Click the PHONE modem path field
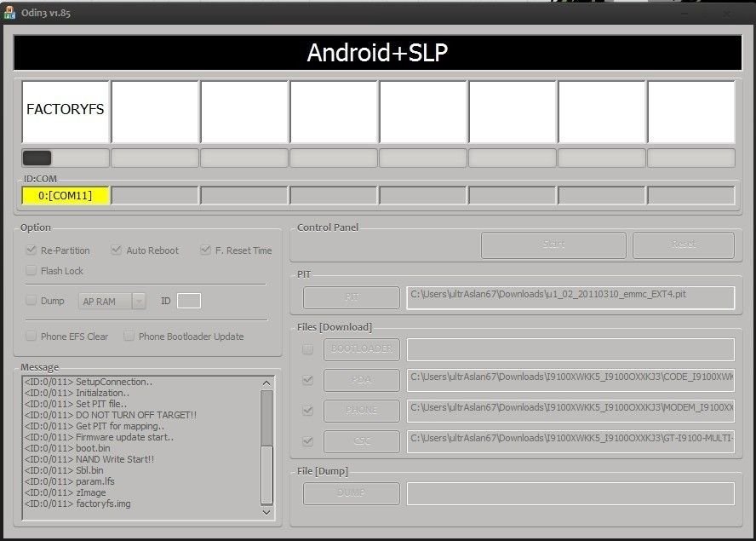Image resolution: width=756 pixels, height=541 pixels. pos(571,411)
